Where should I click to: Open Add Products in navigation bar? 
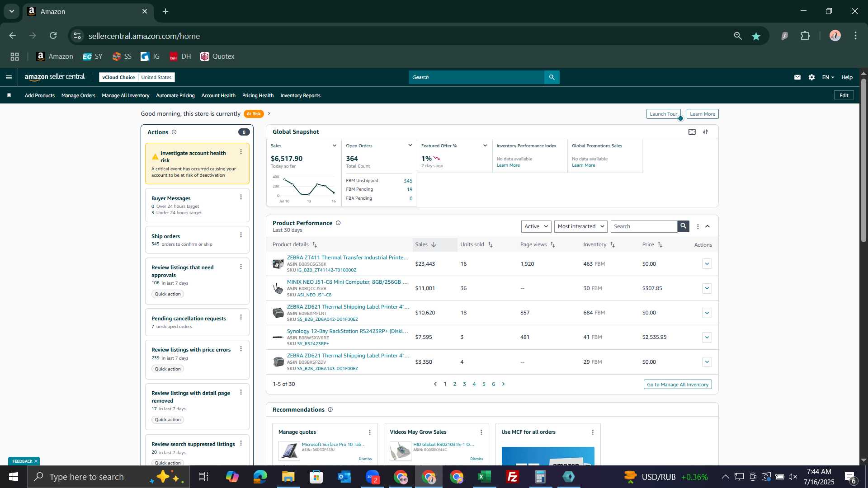click(x=40, y=95)
